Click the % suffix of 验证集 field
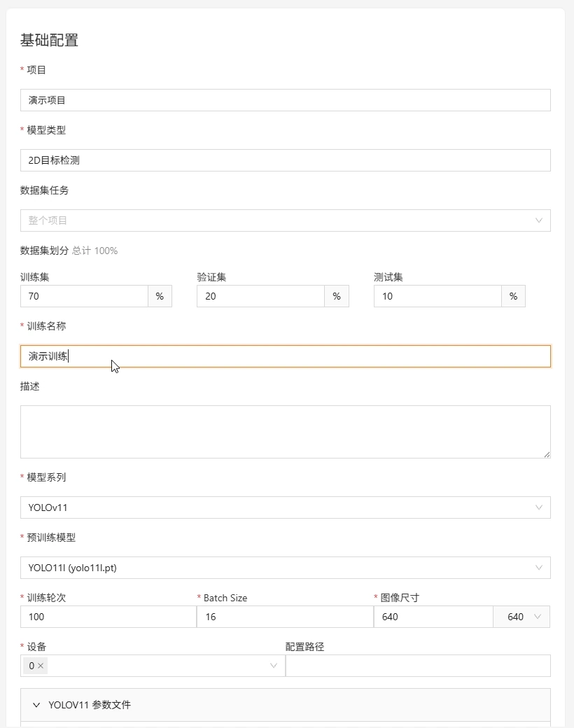 337,296
